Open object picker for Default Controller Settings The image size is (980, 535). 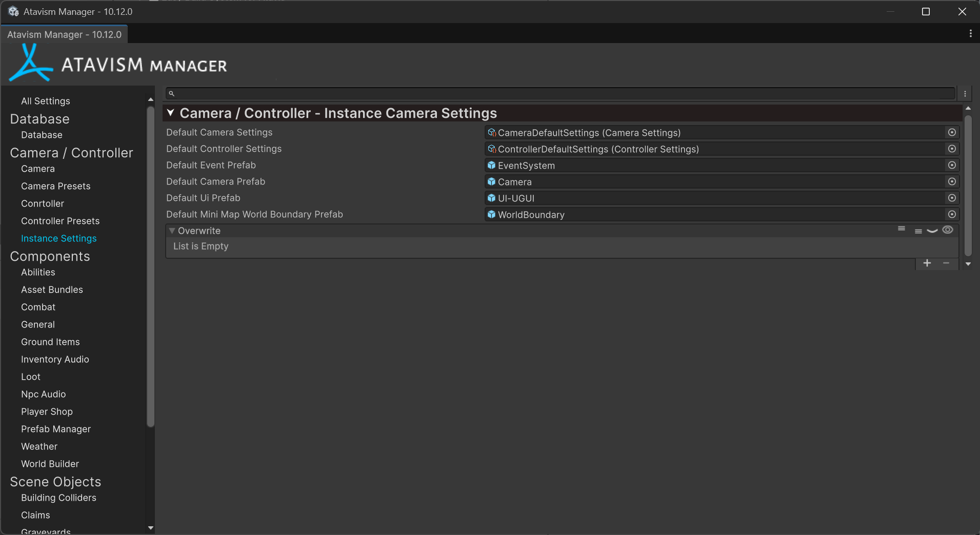952,149
